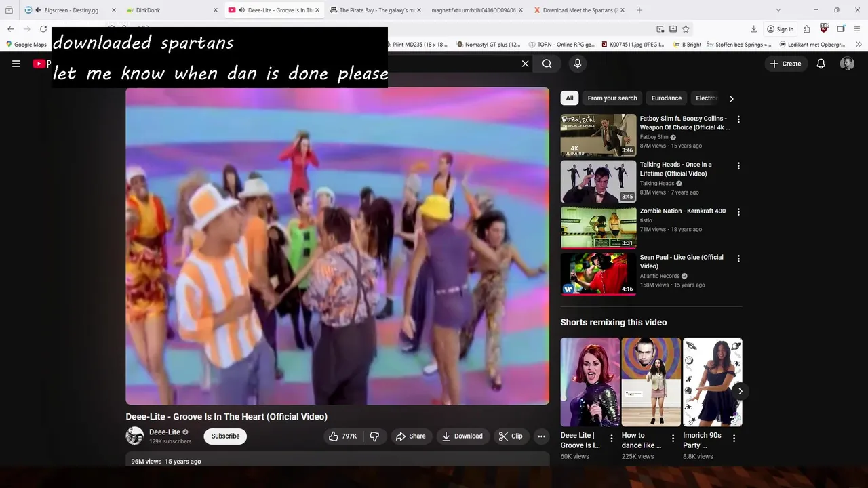Open options for Deee Lite short
868x488 pixels.
pyautogui.click(x=612, y=439)
